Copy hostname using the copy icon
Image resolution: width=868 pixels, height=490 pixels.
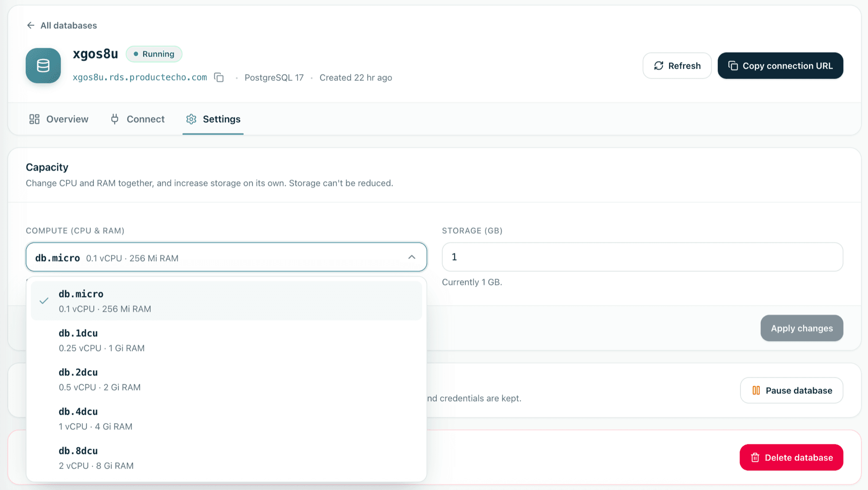tap(219, 77)
